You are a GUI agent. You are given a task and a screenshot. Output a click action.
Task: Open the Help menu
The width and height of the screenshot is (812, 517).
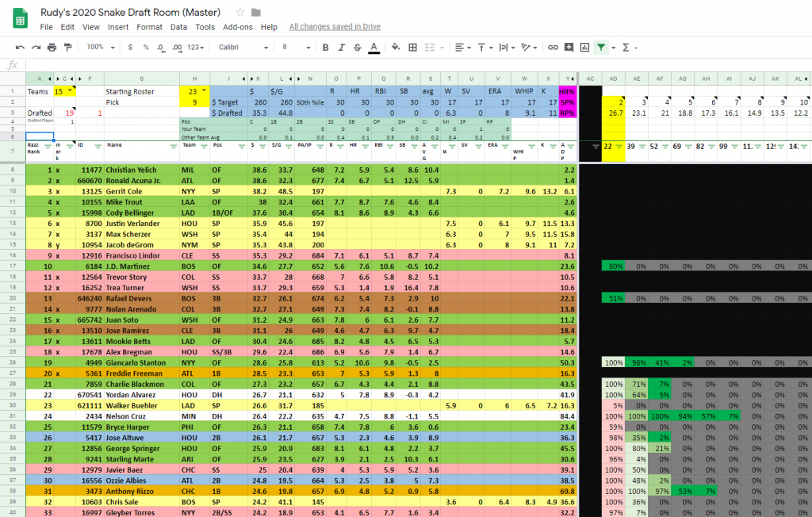click(269, 27)
